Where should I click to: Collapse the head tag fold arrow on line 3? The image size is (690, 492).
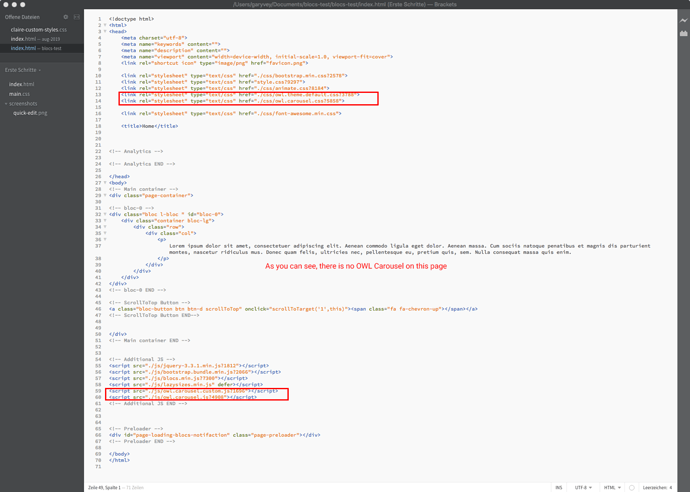pos(105,32)
